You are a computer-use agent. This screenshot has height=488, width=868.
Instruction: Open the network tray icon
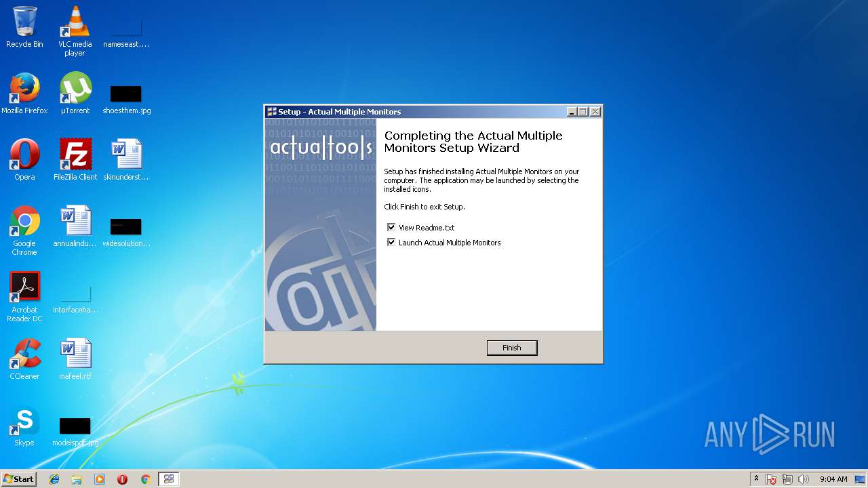click(787, 479)
